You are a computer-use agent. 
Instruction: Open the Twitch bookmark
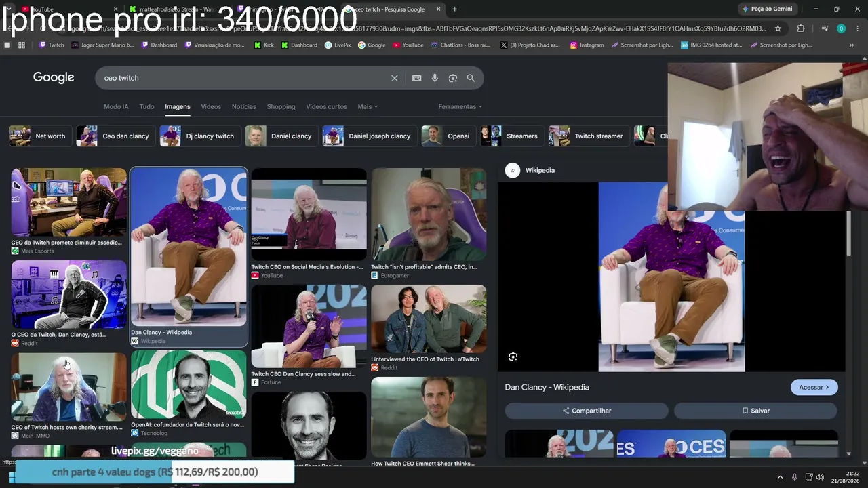point(52,45)
